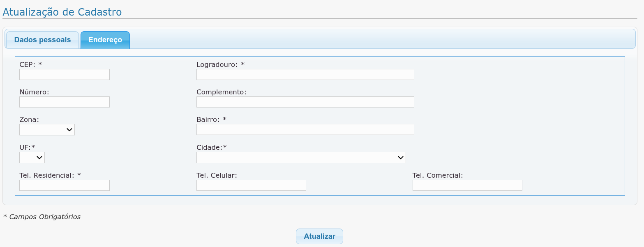Click the Tel. Residencial field
The width and height of the screenshot is (644, 247).
(65, 185)
